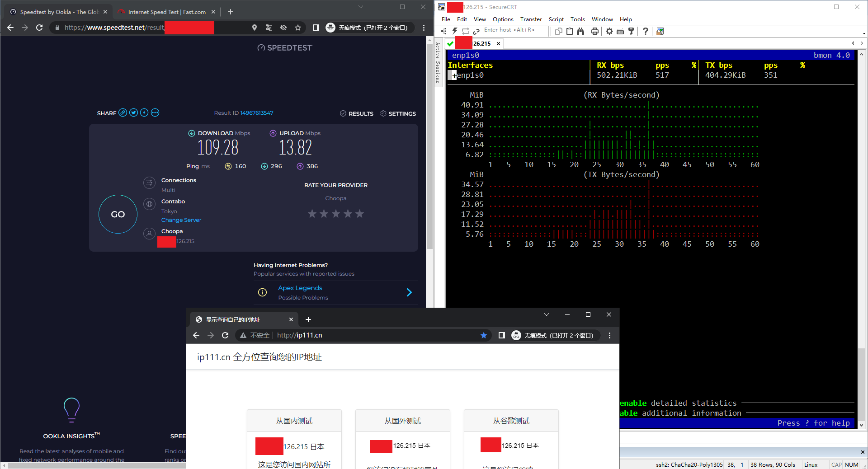This screenshot has height=469, width=868.
Task: Click the translate icon in Speedtest address bar
Action: [x=269, y=28]
